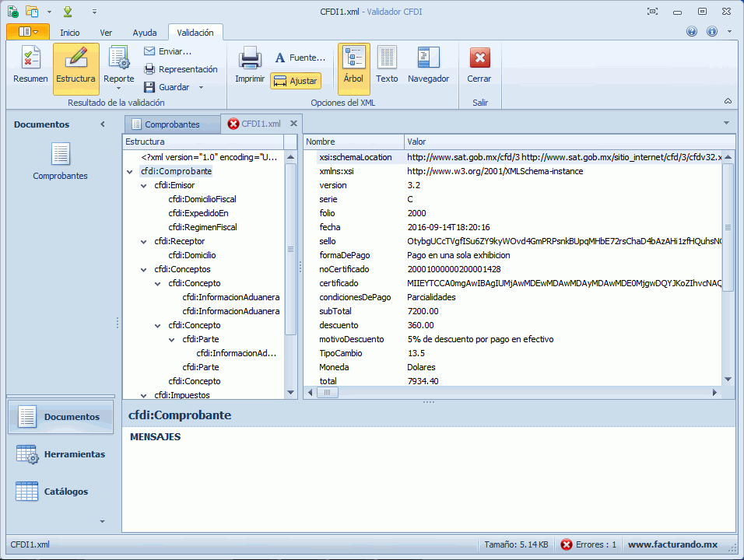Open the document tabs list dropdown
Image resolution: width=744 pixels, height=560 pixels.
[x=726, y=124]
